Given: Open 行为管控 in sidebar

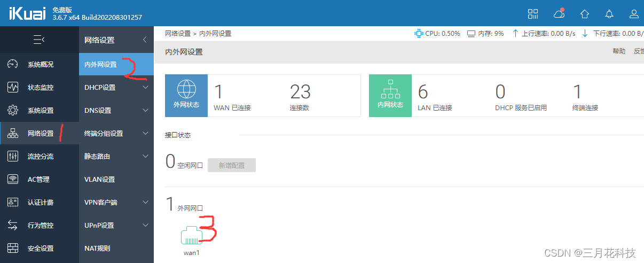Looking at the screenshot, I should [x=40, y=226].
